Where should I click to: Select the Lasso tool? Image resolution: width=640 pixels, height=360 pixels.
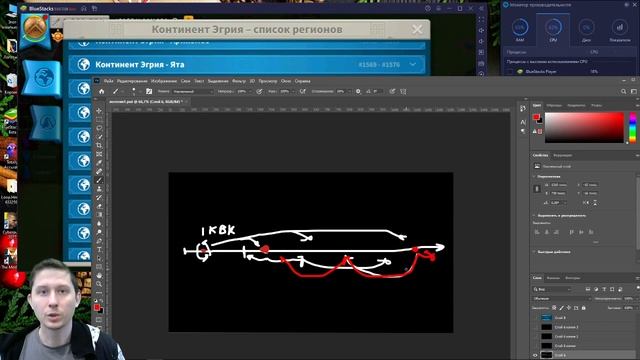point(99,128)
